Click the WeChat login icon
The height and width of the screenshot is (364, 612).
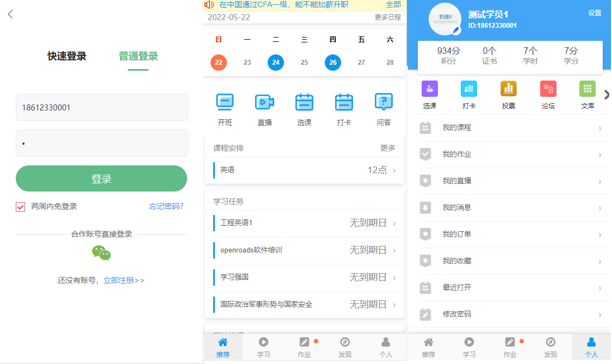click(x=101, y=253)
